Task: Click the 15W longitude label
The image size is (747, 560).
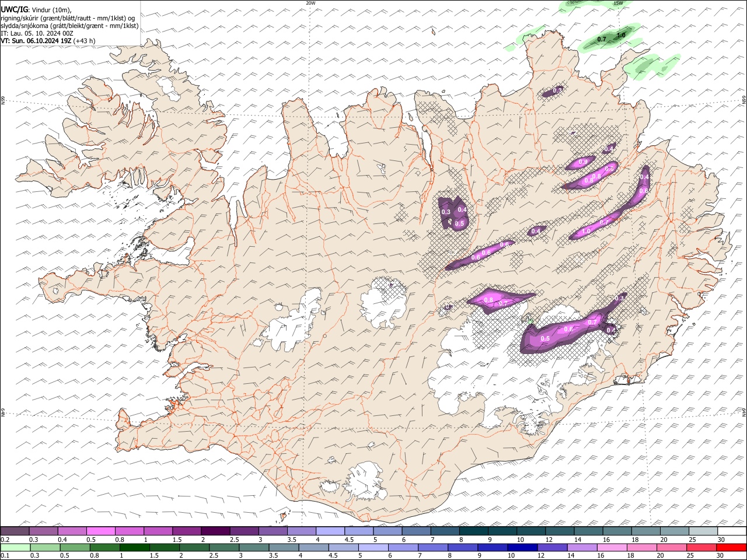Action: pos(618,3)
